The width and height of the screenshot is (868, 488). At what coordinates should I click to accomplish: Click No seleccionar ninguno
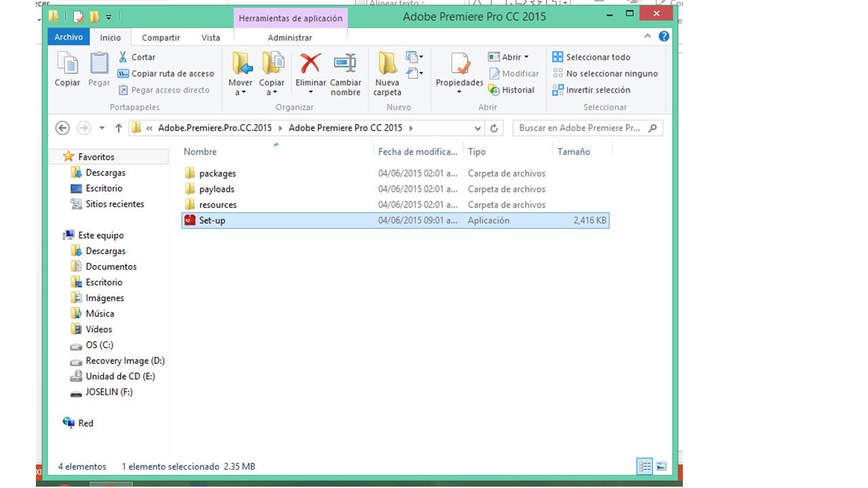(x=605, y=73)
